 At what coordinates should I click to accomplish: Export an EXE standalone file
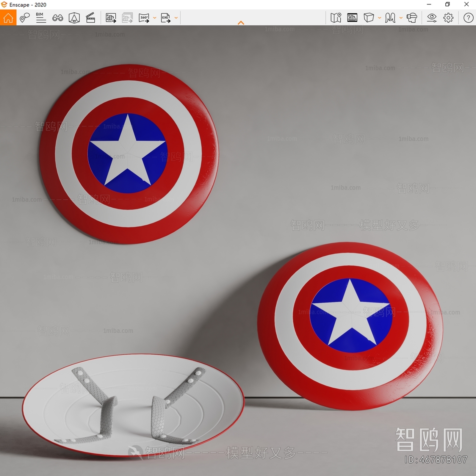166,18
